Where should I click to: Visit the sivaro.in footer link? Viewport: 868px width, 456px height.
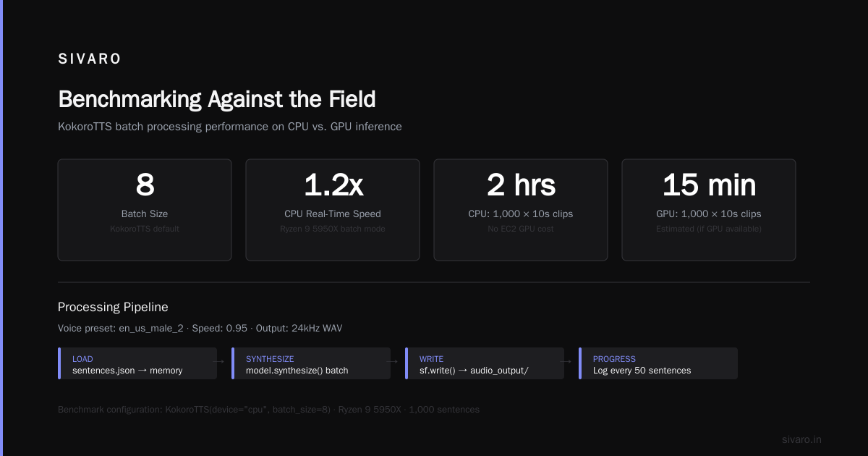tap(801, 439)
